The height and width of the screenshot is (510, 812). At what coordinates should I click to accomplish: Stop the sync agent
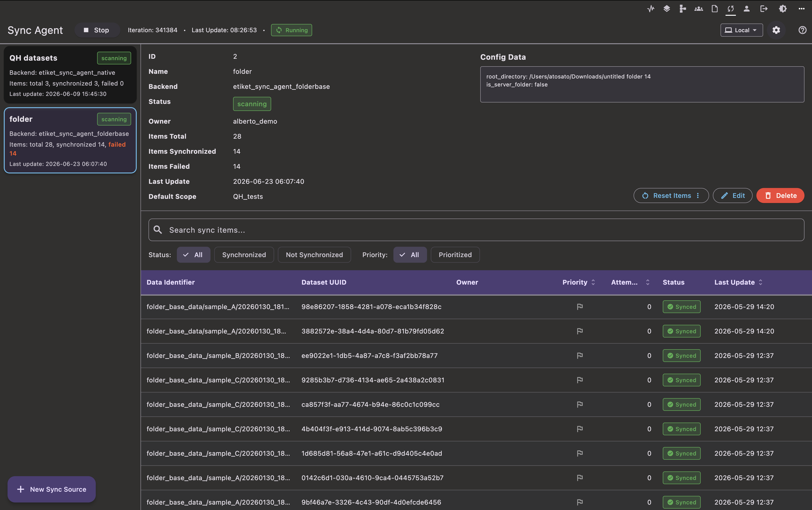97,30
